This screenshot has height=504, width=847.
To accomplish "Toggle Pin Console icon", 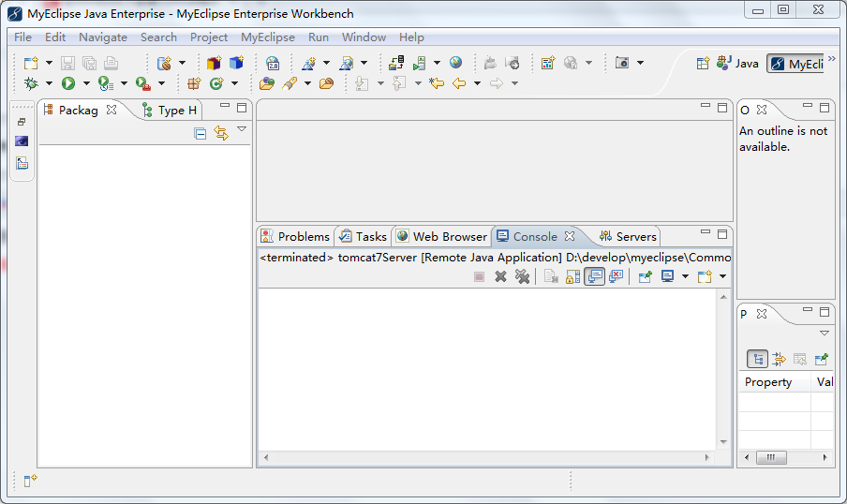I will coord(645,276).
